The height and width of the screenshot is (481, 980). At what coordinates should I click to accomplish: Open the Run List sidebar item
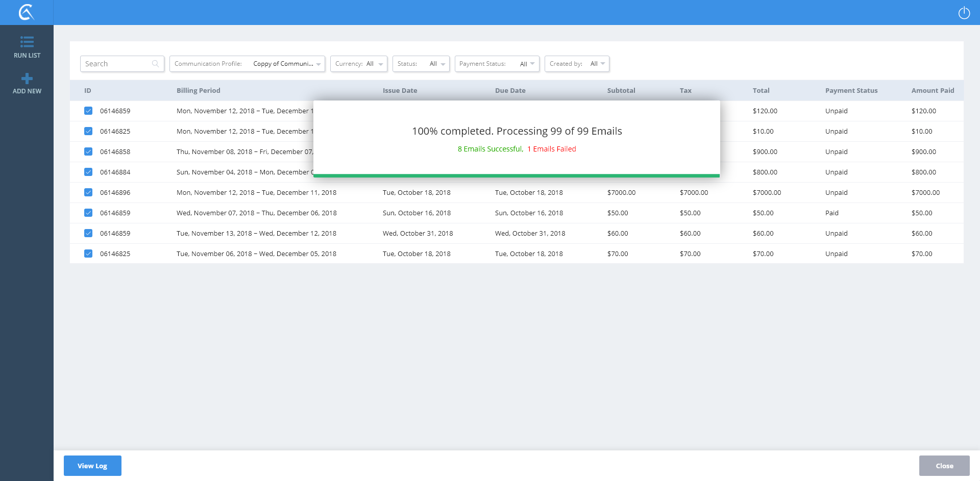coord(27,47)
